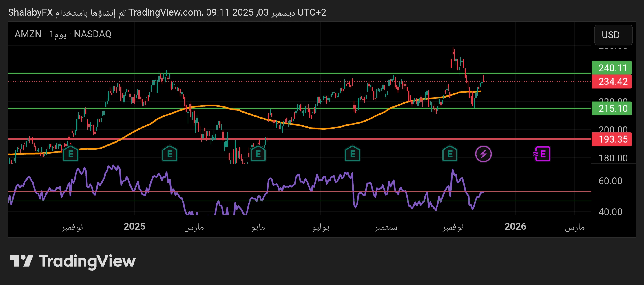Select the red 234.42 current price label

612,82
